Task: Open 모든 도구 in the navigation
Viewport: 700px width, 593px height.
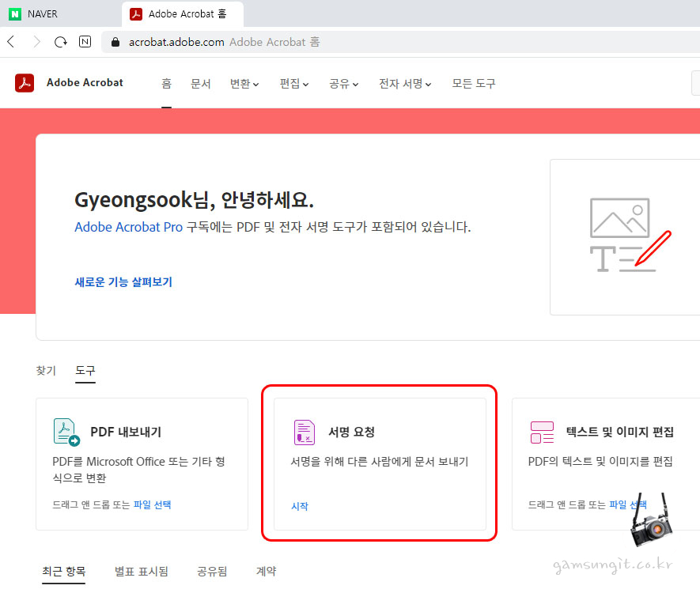Action: click(474, 84)
